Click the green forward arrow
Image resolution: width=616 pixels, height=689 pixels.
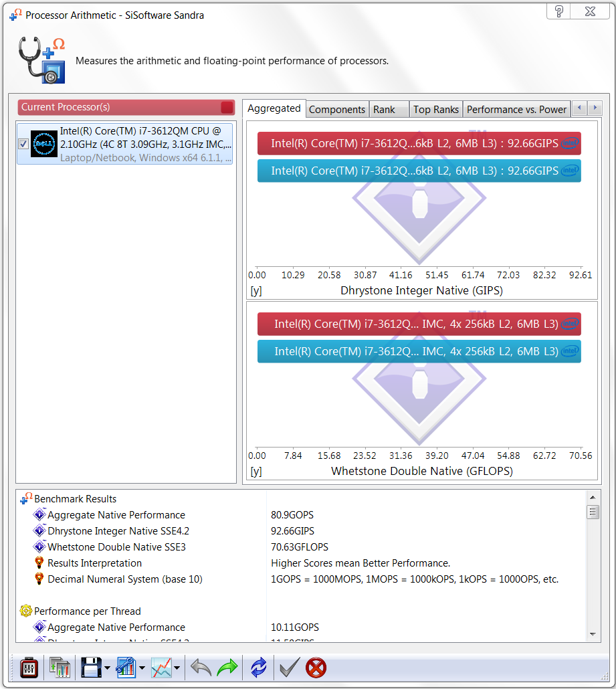tap(227, 668)
